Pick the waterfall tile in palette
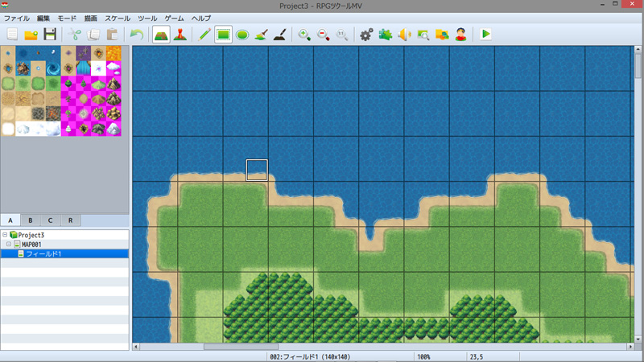This screenshot has height=362, width=644. [x=84, y=68]
